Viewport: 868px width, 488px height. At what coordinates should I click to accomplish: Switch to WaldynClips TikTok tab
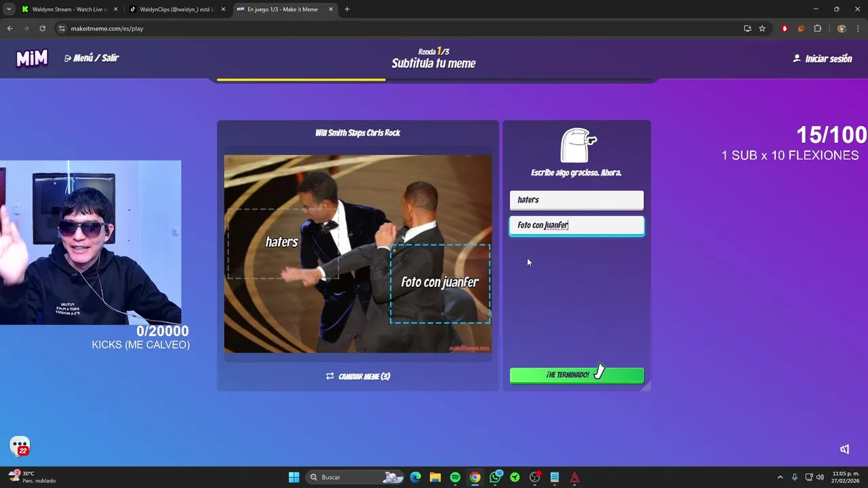click(176, 9)
